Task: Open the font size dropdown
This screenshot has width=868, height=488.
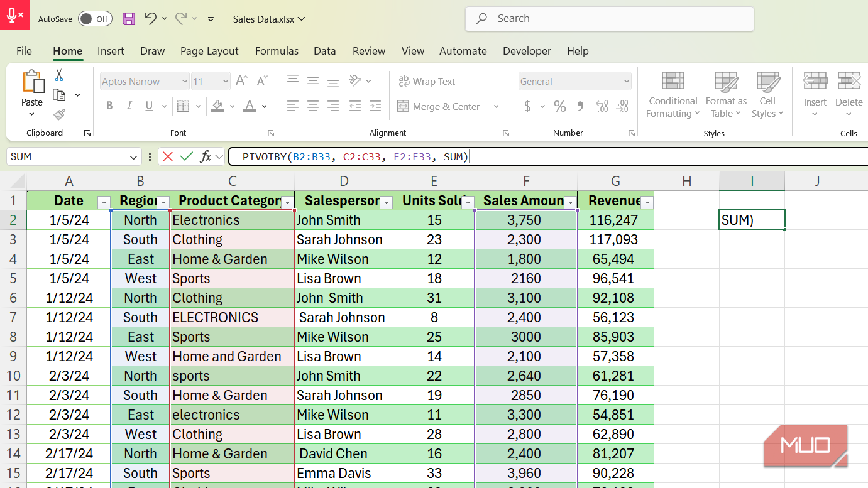Action: (226, 81)
